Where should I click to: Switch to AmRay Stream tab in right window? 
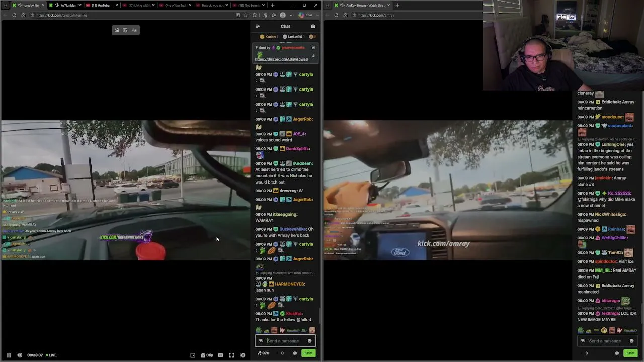pos(361,5)
